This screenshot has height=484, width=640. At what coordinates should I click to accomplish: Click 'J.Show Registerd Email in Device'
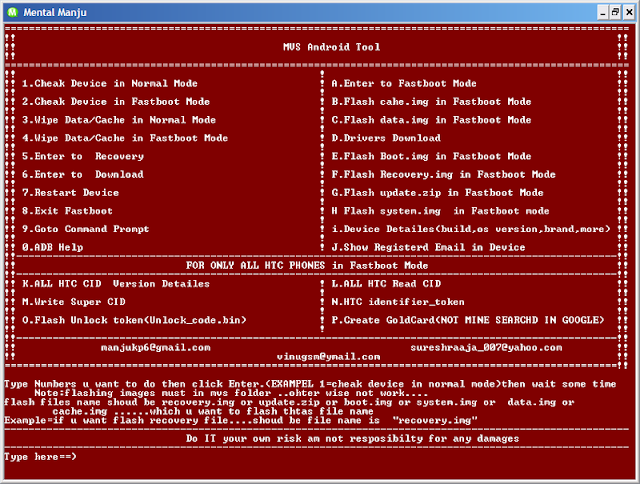tap(429, 247)
